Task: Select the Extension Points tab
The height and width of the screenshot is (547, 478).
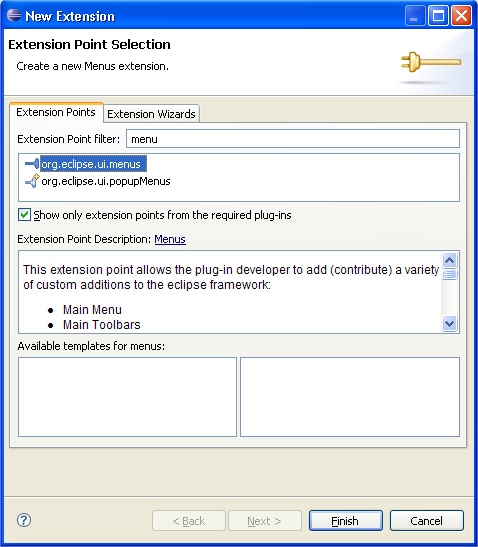Action: (x=56, y=112)
